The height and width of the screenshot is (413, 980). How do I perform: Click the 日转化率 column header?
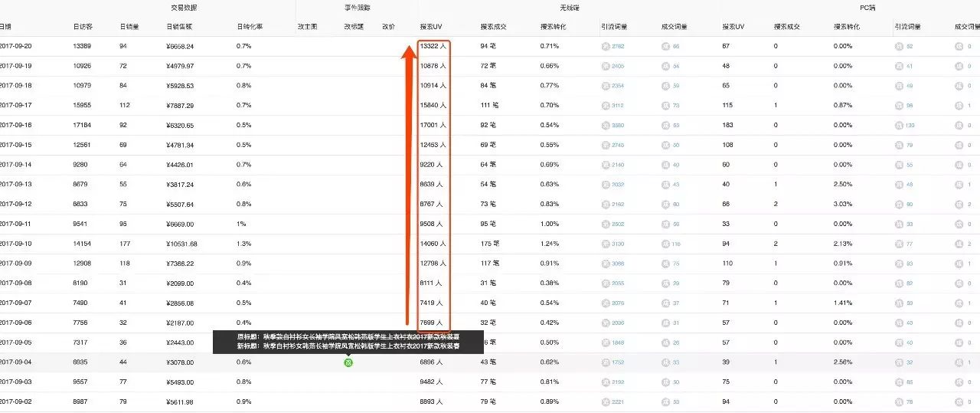pyautogui.click(x=250, y=27)
